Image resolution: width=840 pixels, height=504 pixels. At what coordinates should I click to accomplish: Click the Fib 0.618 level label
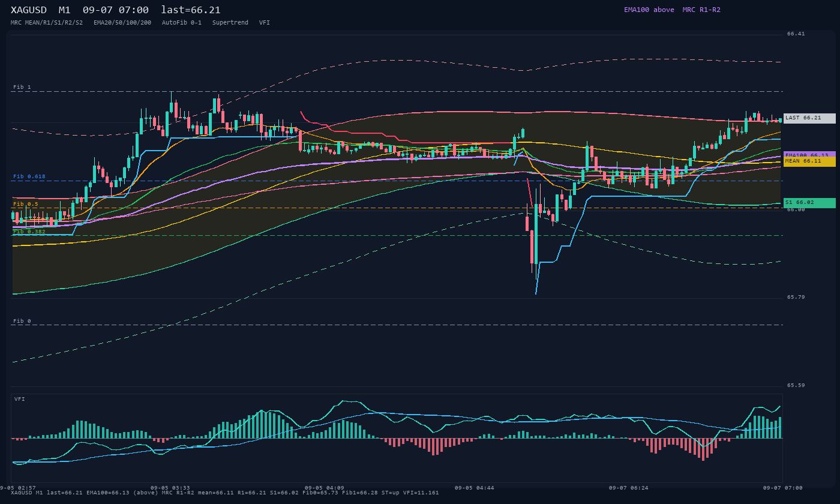[29, 176]
